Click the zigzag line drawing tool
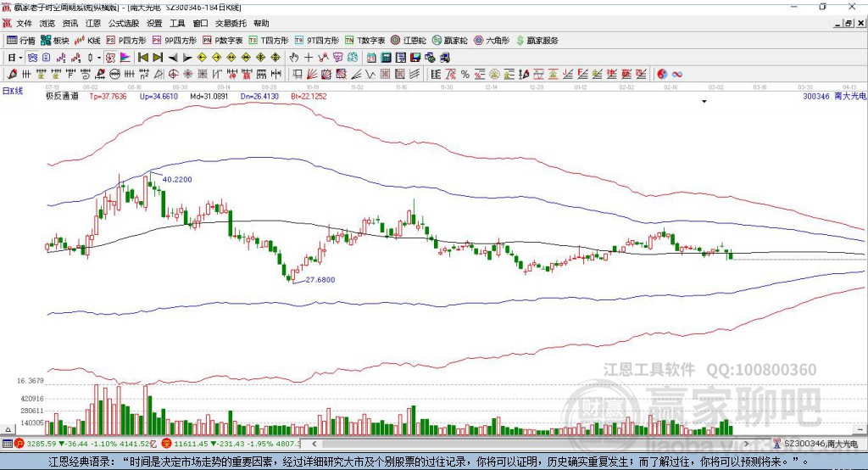The height and width of the screenshot is (470, 868). [x=370, y=75]
